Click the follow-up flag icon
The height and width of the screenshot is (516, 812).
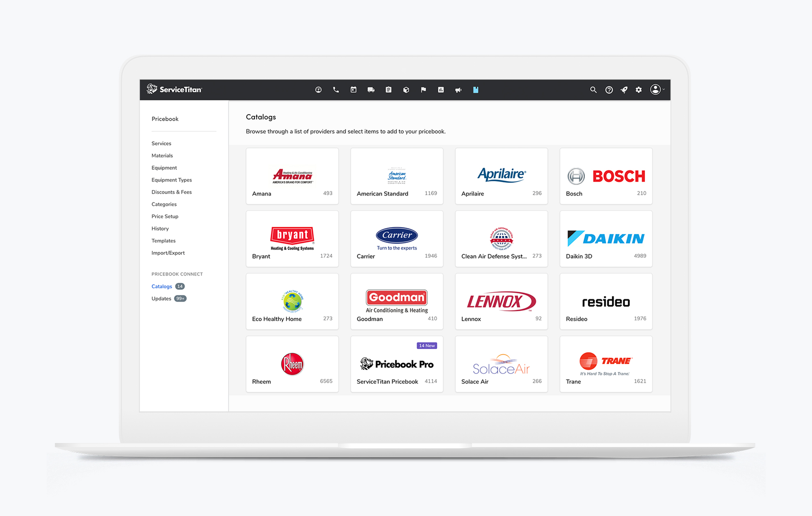(423, 90)
